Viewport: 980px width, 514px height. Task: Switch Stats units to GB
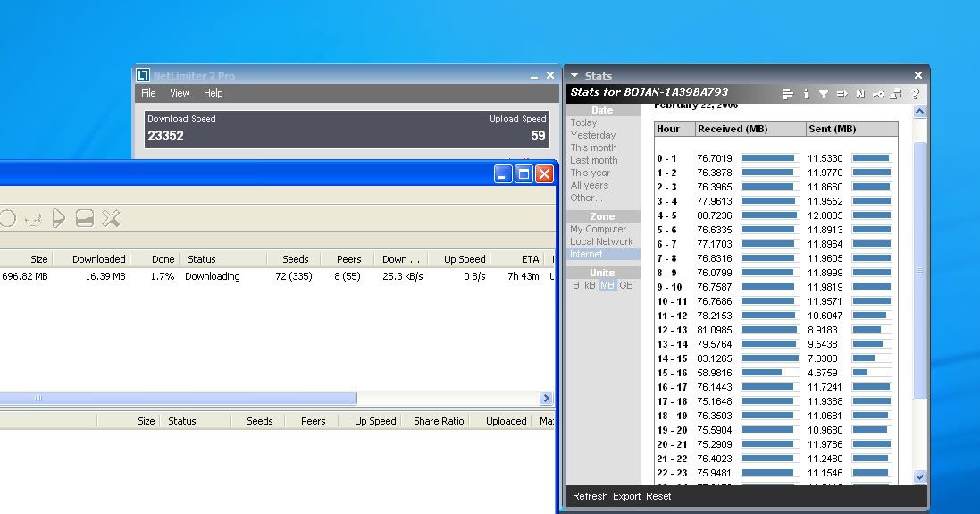point(625,285)
